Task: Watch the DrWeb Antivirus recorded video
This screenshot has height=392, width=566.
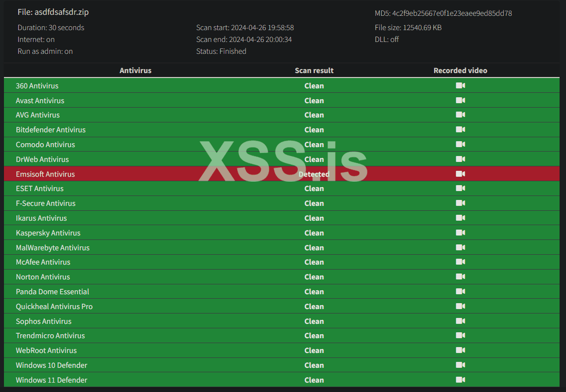Action: click(x=460, y=159)
